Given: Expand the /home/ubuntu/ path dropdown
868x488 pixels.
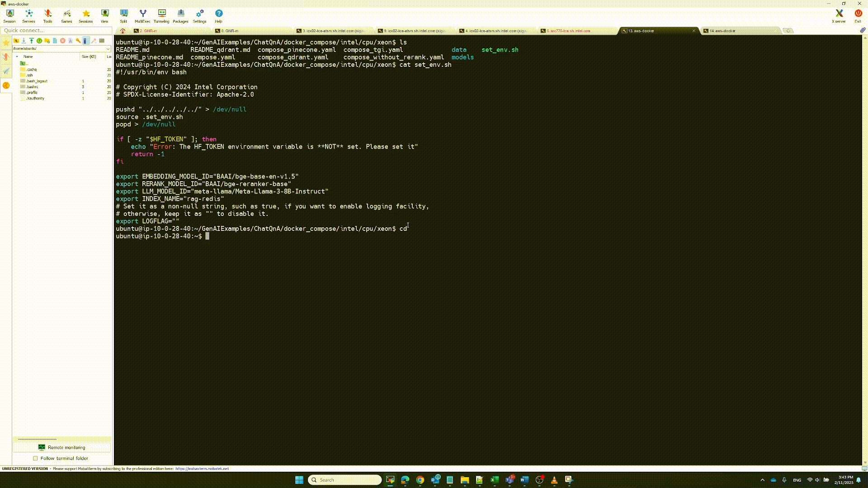Looking at the screenshot, I should click(108, 49).
